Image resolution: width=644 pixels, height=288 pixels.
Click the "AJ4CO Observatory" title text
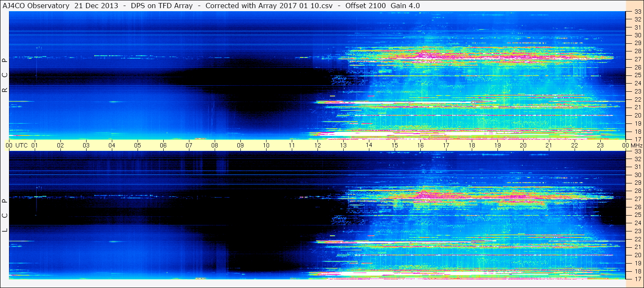[x=36, y=6]
